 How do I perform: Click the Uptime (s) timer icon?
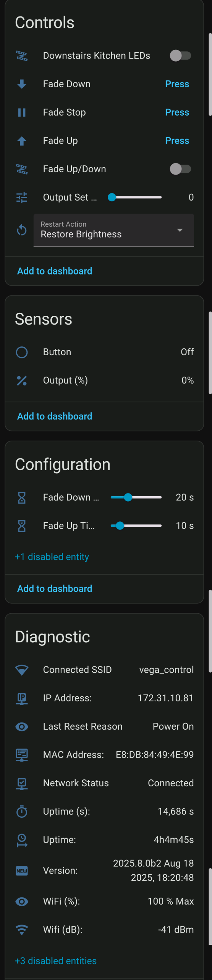coord(22,812)
